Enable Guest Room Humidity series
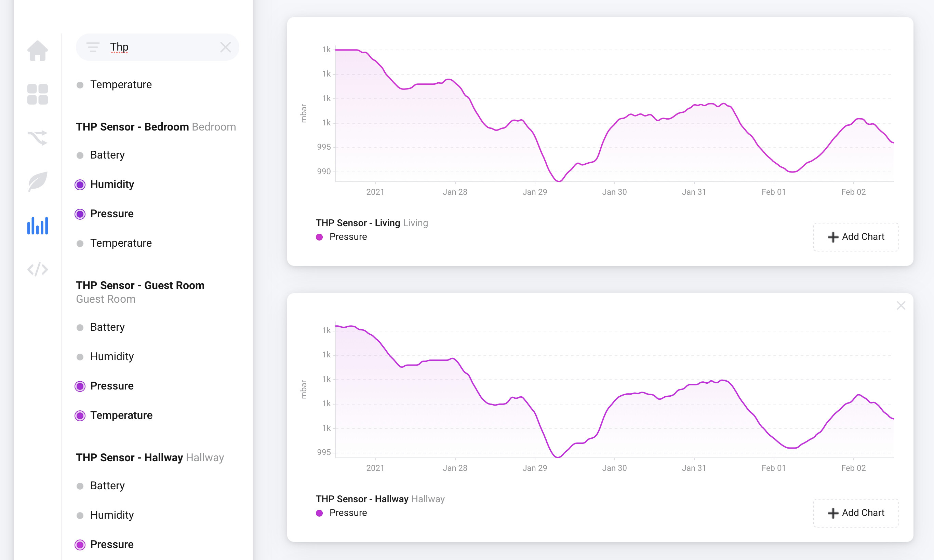934x560 pixels. [x=80, y=357]
